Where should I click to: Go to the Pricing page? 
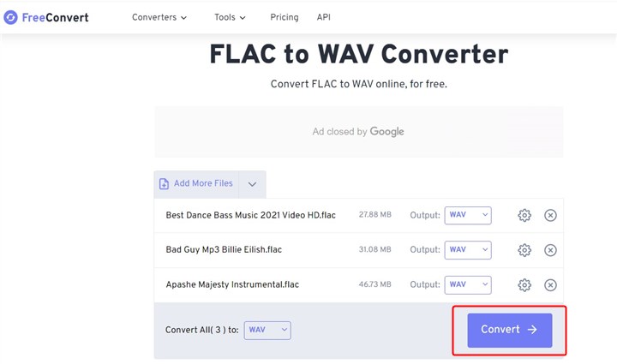pyautogui.click(x=284, y=17)
